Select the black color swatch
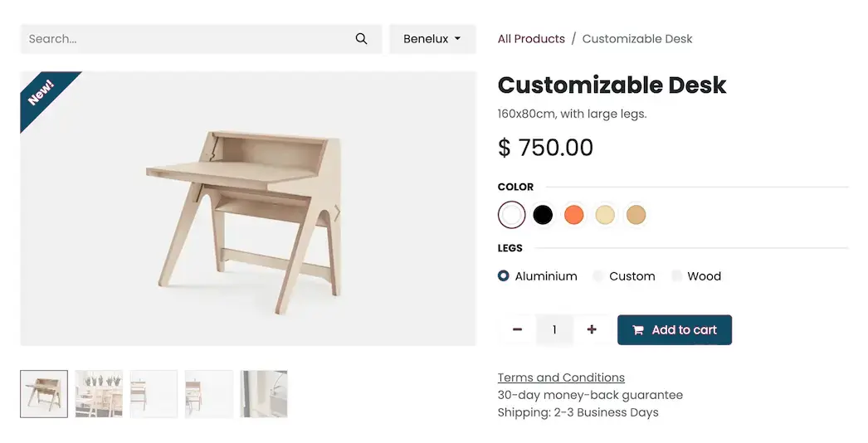 tap(543, 215)
